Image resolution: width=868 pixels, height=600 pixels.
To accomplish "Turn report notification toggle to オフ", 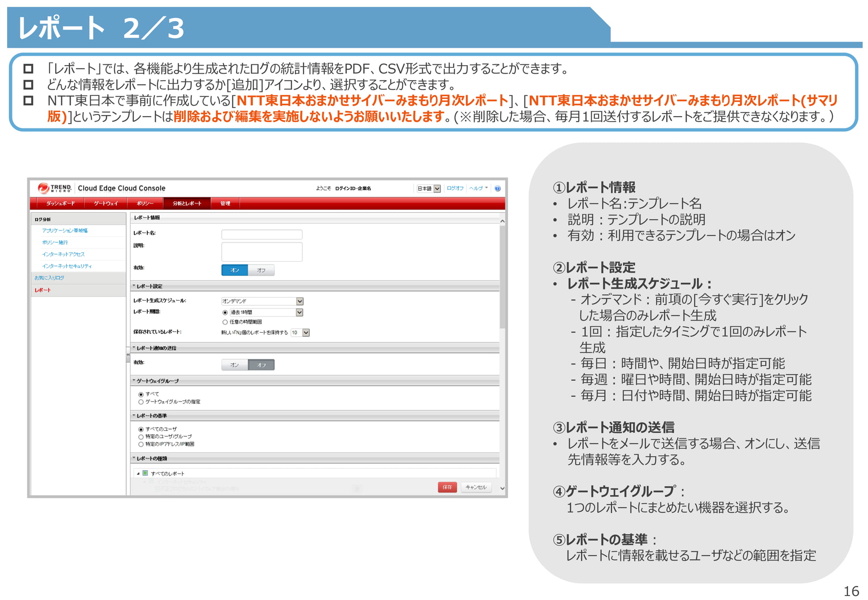I will click(261, 365).
